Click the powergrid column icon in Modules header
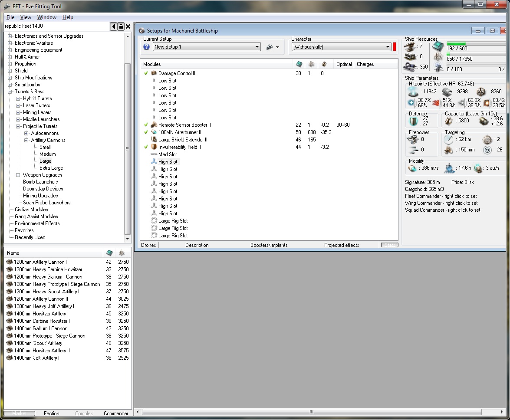The image size is (510, 420). tap(311, 64)
